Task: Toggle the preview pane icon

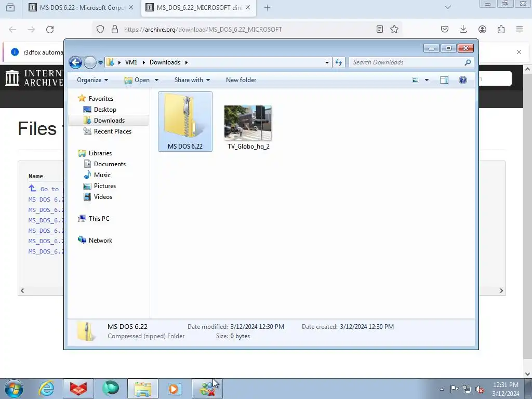Action: coord(444,80)
